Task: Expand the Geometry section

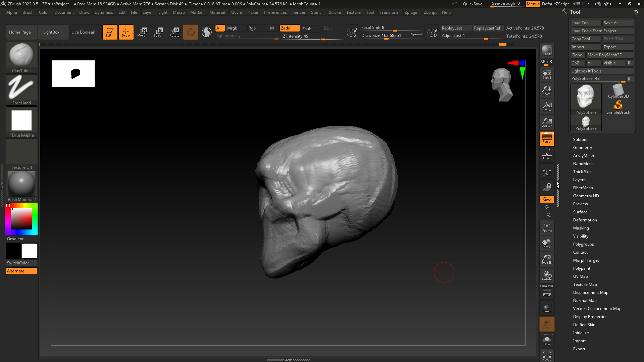Action: coord(582,148)
